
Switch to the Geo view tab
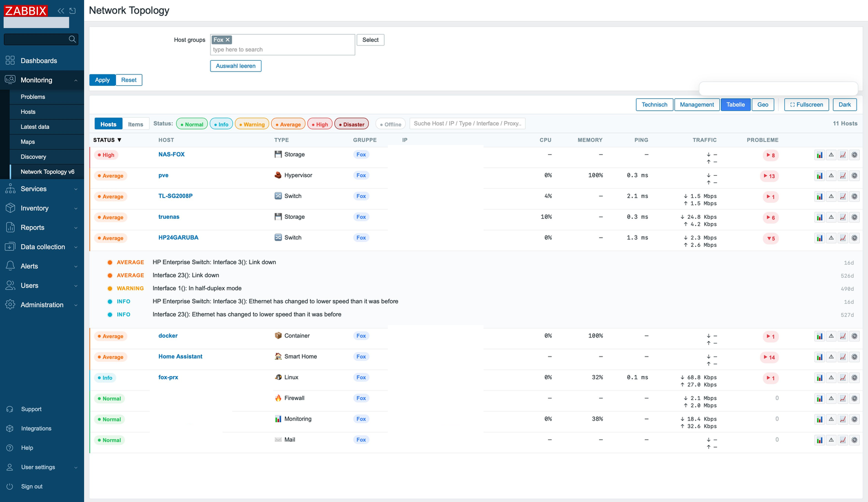[763, 105]
